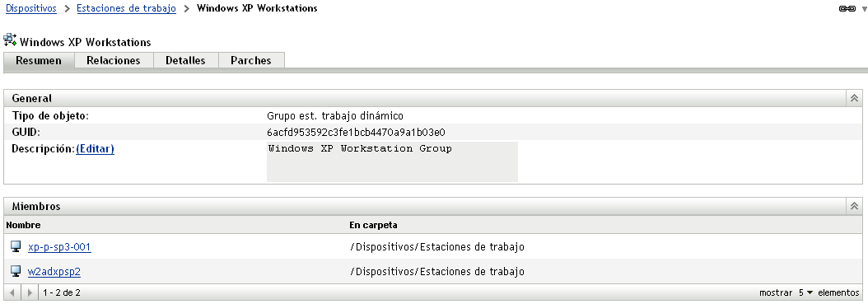Click the computer icon beside xp-p-sp3-001
Viewport: 868px width, 304px height.
coord(16,246)
